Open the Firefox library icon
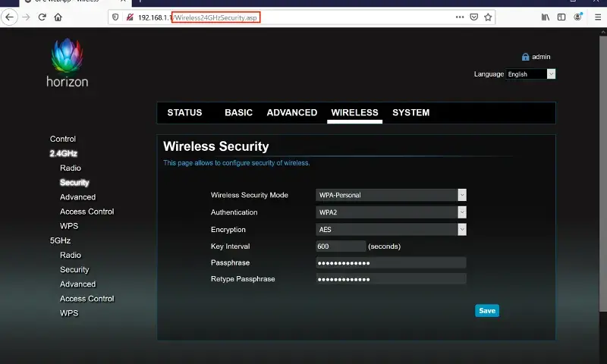Image resolution: width=607 pixels, height=364 pixels. click(x=546, y=17)
